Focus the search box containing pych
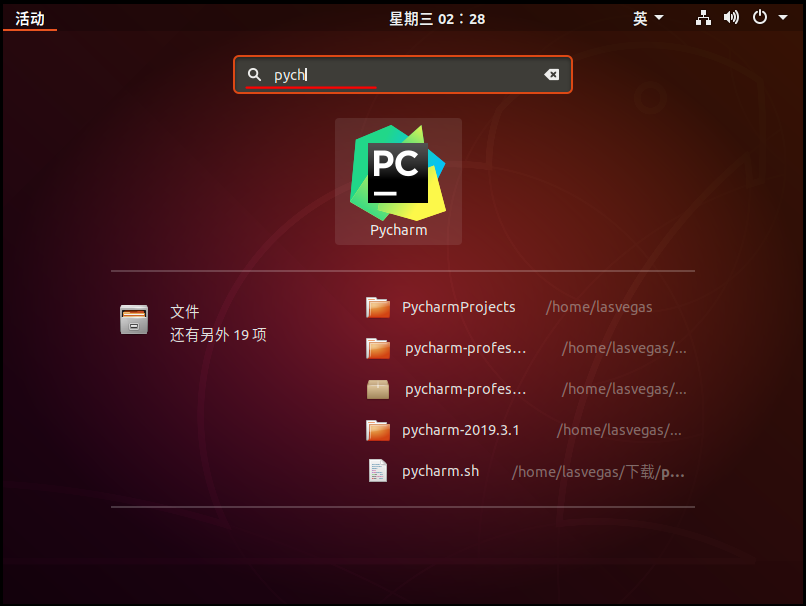Image resolution: width=806 pixels, height=606 pixels. click(x=402, y=75)
